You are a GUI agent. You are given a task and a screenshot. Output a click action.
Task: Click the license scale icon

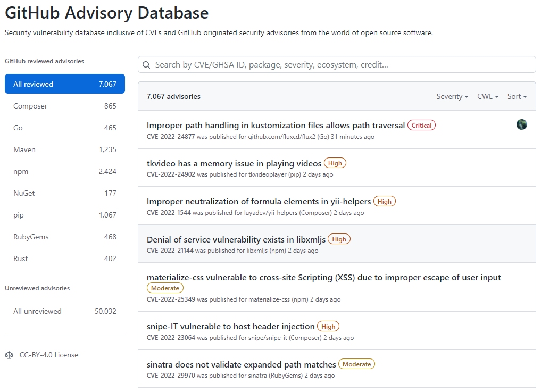pos(10,355)
